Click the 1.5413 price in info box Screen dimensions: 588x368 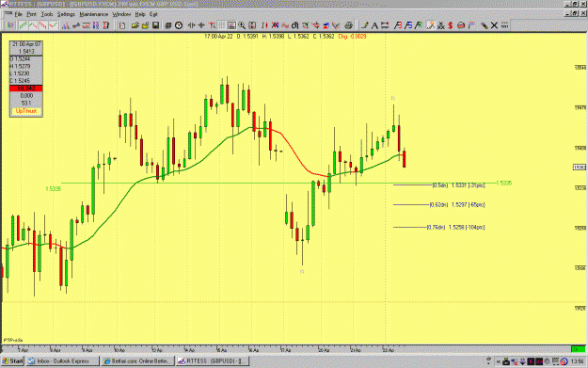[x=26, y=52]
